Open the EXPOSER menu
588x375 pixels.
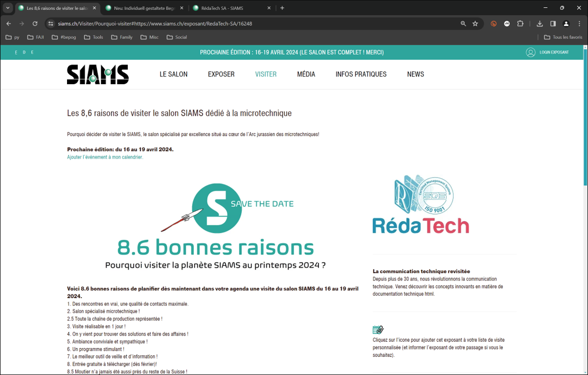[221, 74]
